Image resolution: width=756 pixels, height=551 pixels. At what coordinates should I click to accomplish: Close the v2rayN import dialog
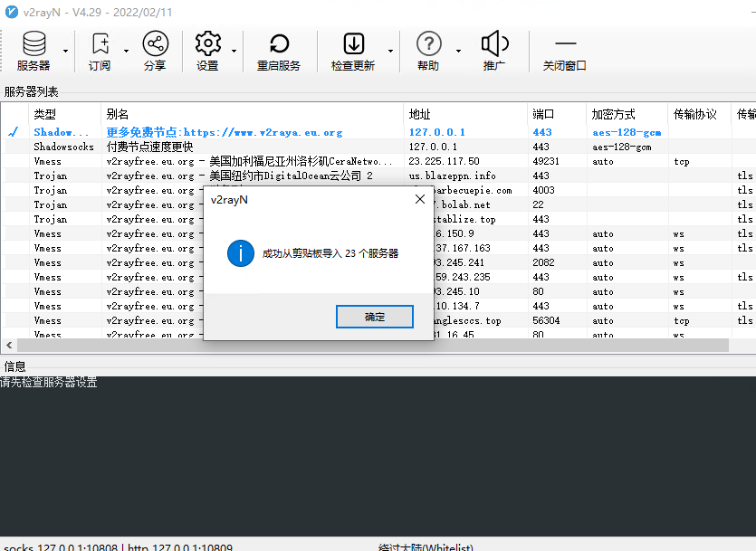[x=420, y=199]
